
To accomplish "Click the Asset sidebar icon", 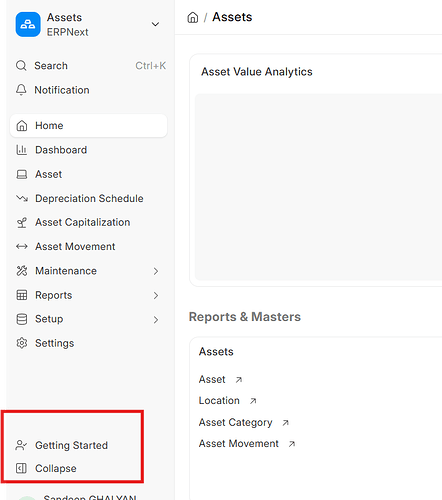I will pyautogui.click(x=22, y=174).
